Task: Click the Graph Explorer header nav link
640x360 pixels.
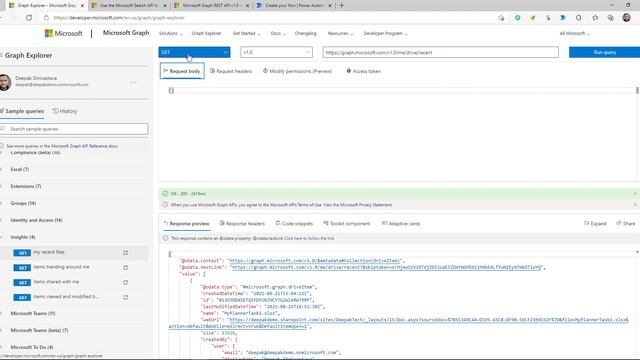Action: click(207, 33)
